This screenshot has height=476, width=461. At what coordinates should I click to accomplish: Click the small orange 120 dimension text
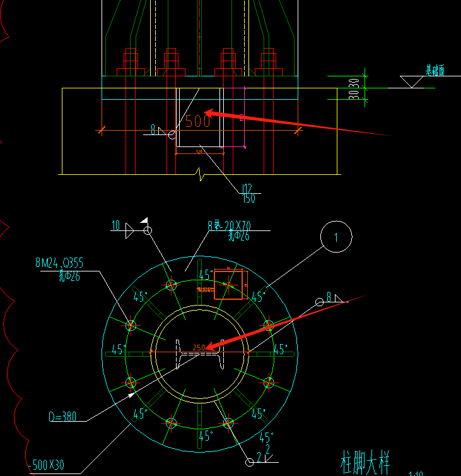tap(199, 151)
